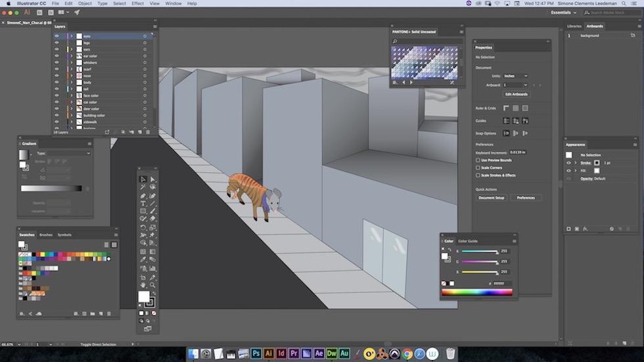
Task: Select the Type tool
Action: [x=143, y=204]
